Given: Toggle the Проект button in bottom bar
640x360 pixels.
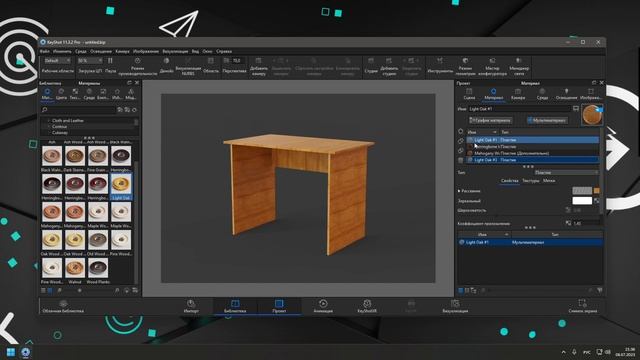Looking at the screenshot, I should [x=279, y=306].
